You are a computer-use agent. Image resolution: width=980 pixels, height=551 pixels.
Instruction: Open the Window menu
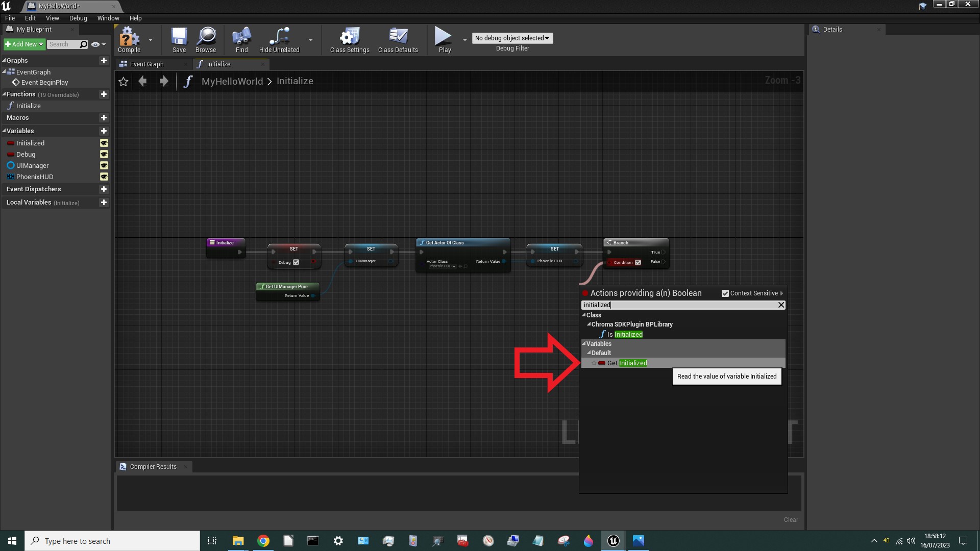[108, 18]
